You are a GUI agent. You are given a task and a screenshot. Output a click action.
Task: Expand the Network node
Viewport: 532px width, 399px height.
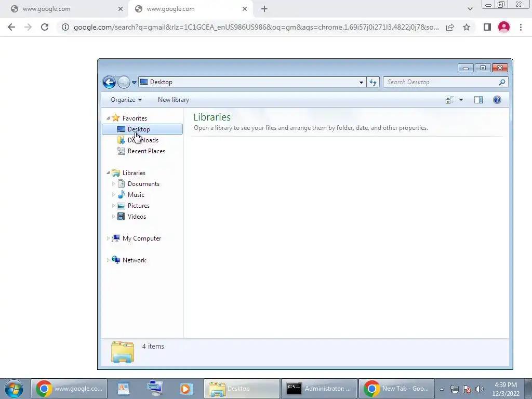coord(108,260)
